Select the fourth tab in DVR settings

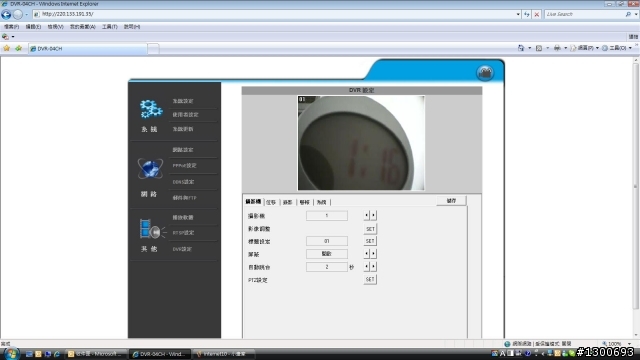pos(304,202)
